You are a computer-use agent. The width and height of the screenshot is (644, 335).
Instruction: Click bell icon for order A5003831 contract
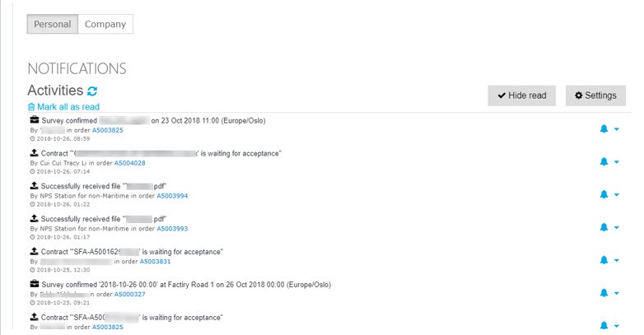click(604, 260)
